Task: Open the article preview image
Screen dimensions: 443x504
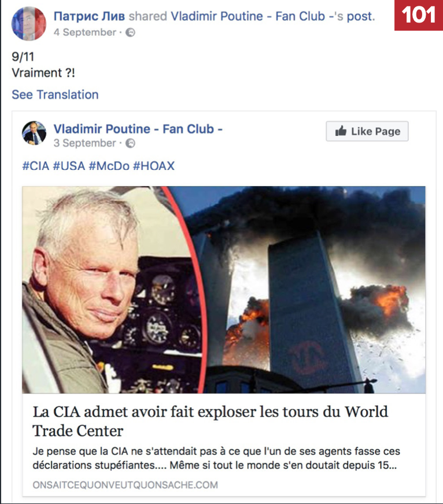Action: point(224,290)
